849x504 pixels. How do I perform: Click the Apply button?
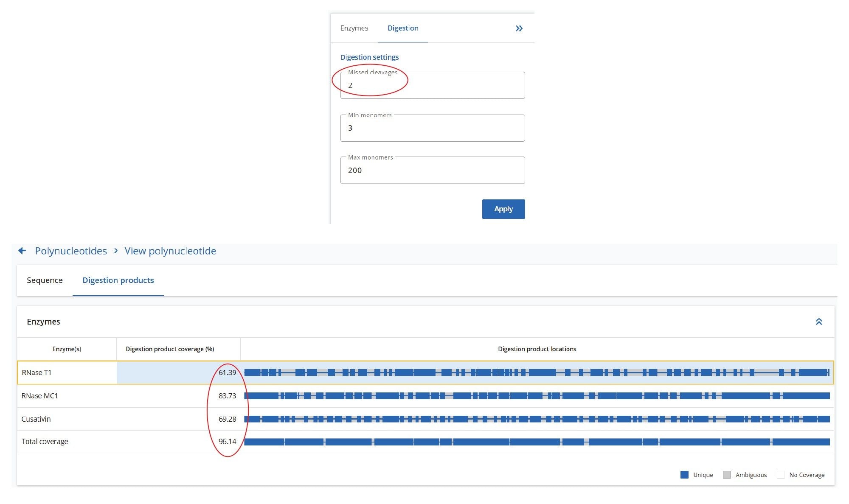[x=503, y=209]
